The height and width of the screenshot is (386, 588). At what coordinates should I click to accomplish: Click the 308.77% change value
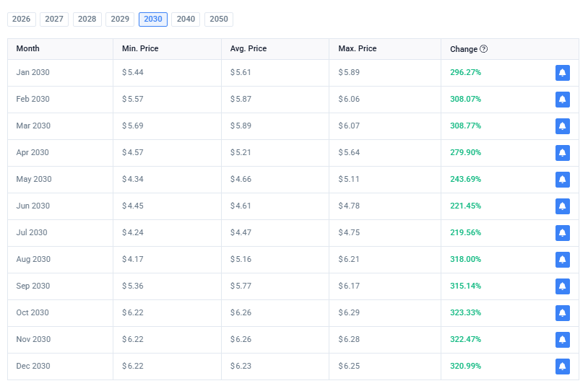tap(465, 126)
